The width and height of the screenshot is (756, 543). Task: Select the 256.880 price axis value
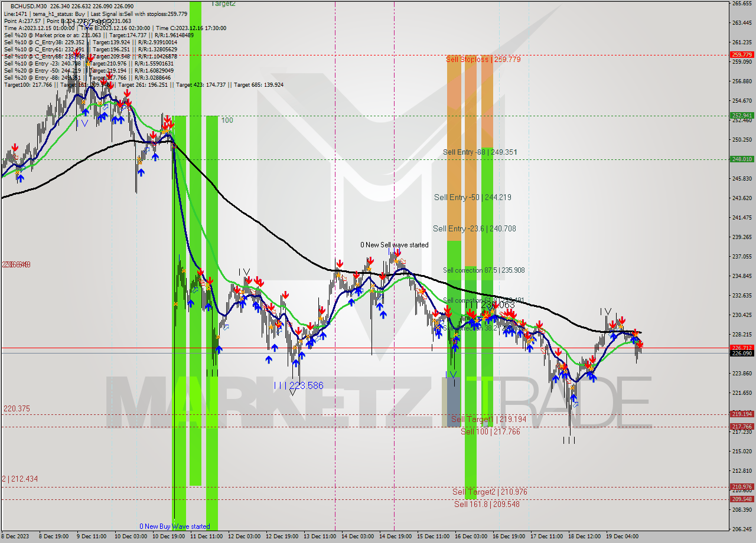[x=742, y=81]
